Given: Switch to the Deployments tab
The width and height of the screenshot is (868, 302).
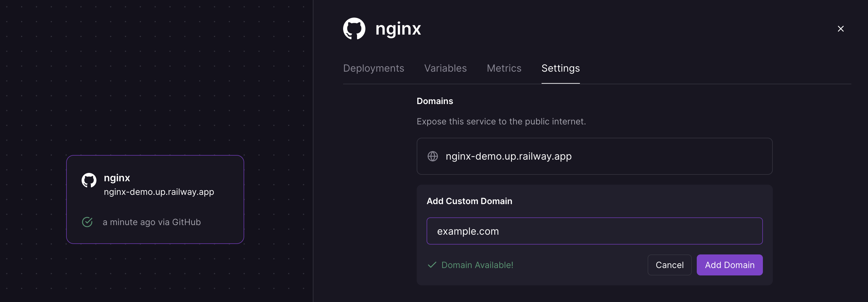Looking at the screenshot, I should 373,68.
